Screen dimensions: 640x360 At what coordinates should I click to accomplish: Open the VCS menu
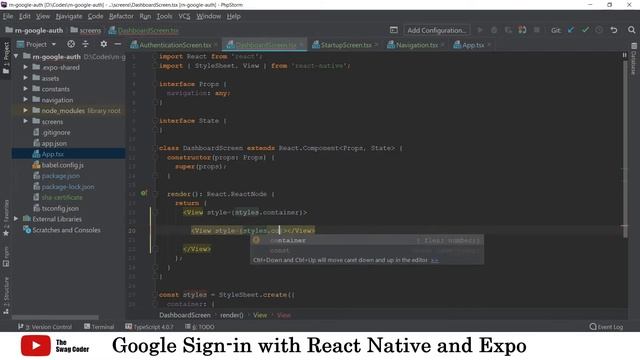184,16
